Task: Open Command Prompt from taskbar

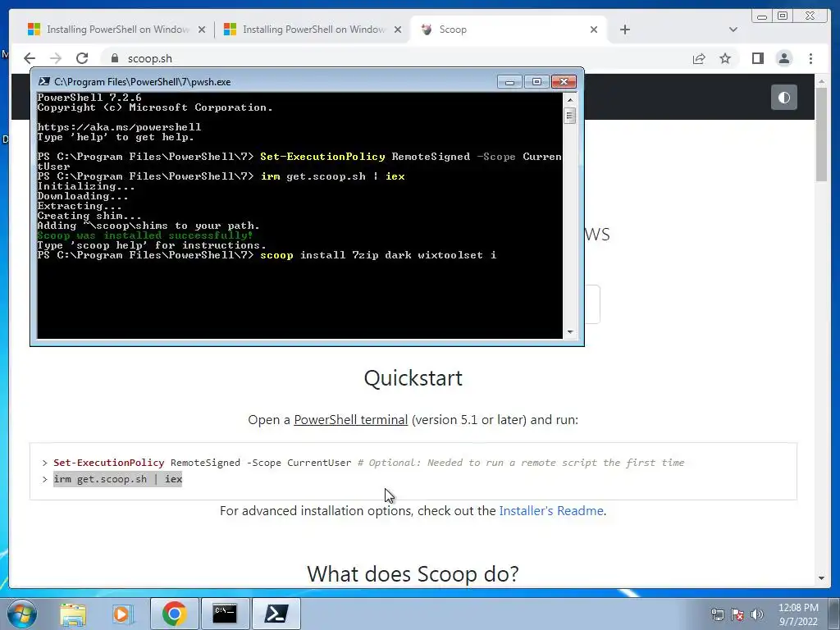Action: 225,614
